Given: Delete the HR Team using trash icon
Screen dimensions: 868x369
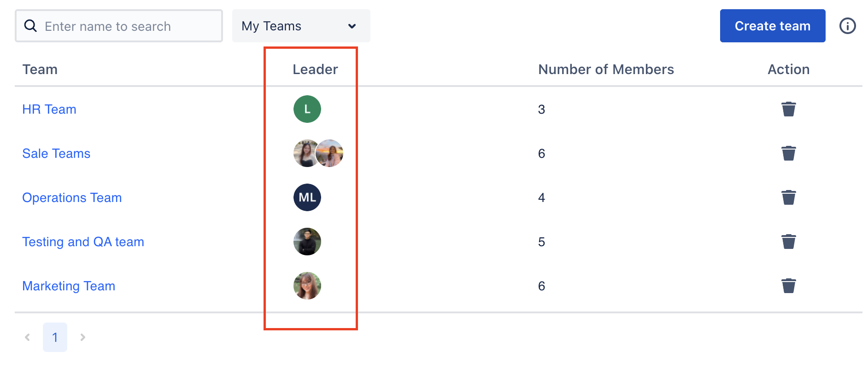Looking at the screenshot, I should [788, 109].
